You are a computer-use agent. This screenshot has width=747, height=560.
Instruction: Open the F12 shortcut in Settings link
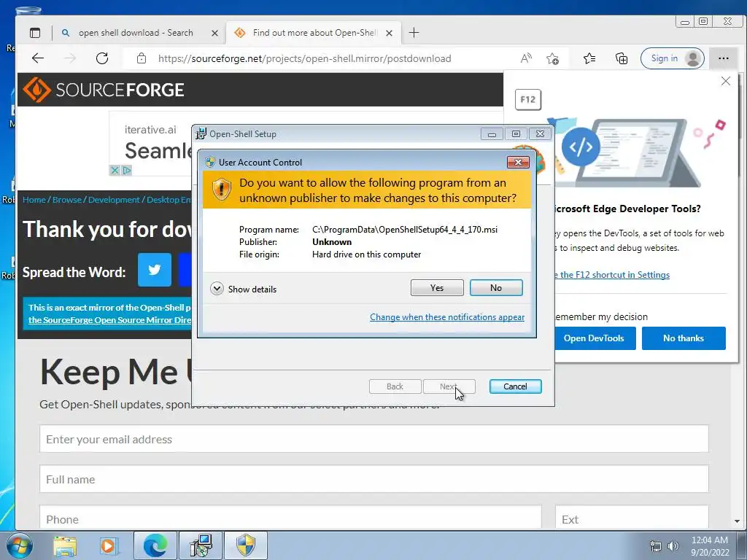pos(613,275)
